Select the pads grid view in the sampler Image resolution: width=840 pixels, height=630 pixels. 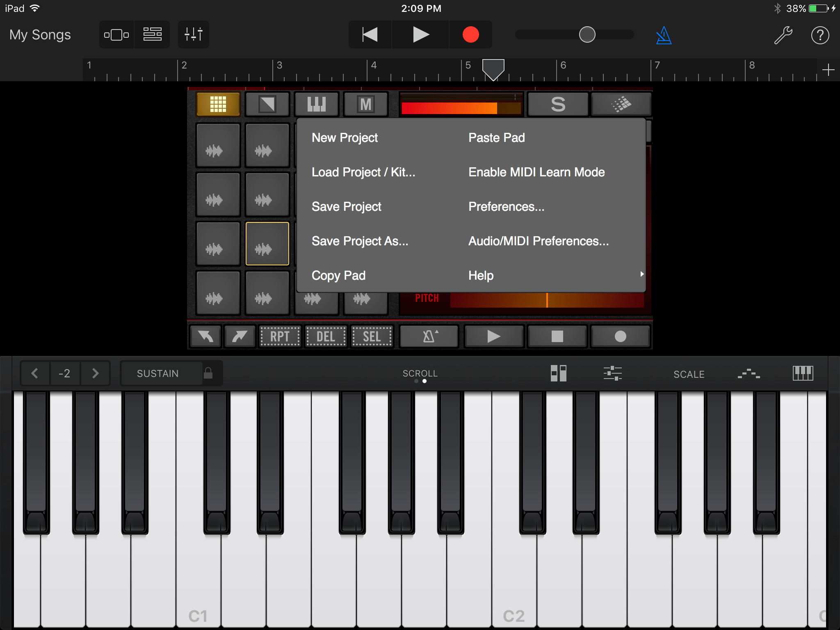pyautogui.click(x=218, y=104)
